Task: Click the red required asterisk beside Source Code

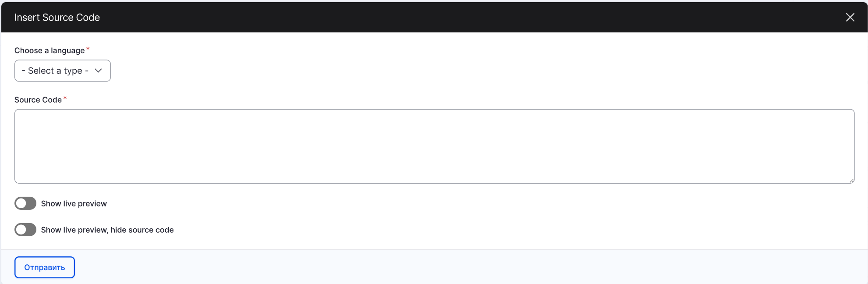Action: click(x=65, y=99)
